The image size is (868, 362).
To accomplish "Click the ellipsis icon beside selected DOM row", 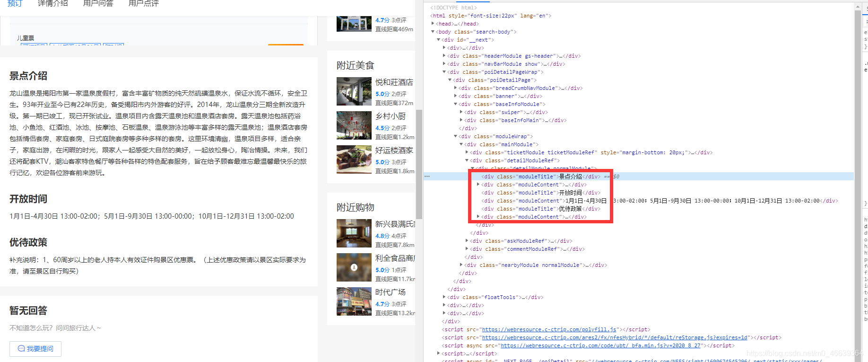I will point(427,177).
